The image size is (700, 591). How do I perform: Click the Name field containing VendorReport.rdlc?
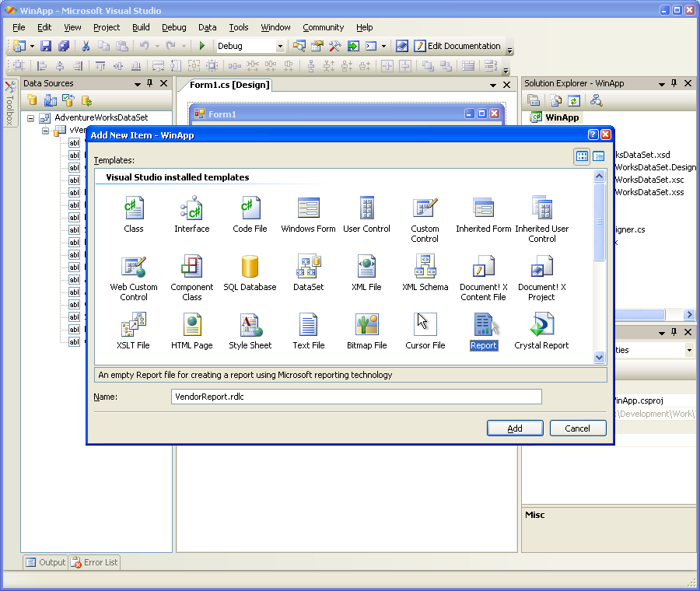point(356,397)
